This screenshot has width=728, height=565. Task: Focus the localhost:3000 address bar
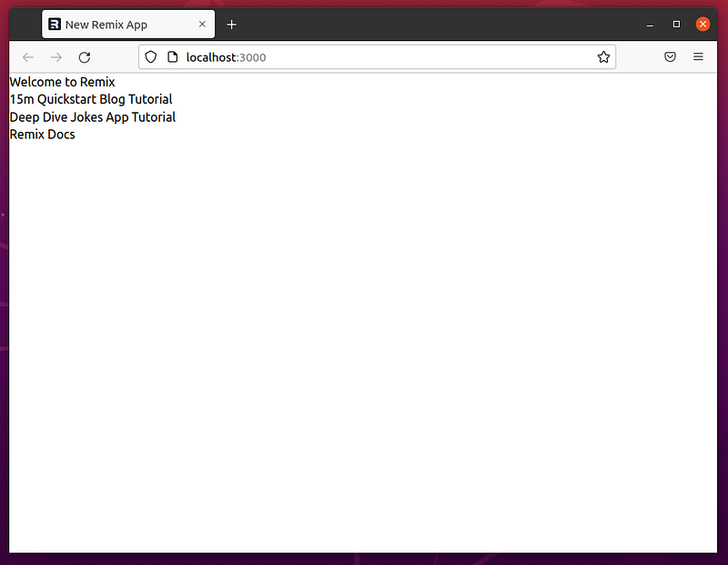377,57
